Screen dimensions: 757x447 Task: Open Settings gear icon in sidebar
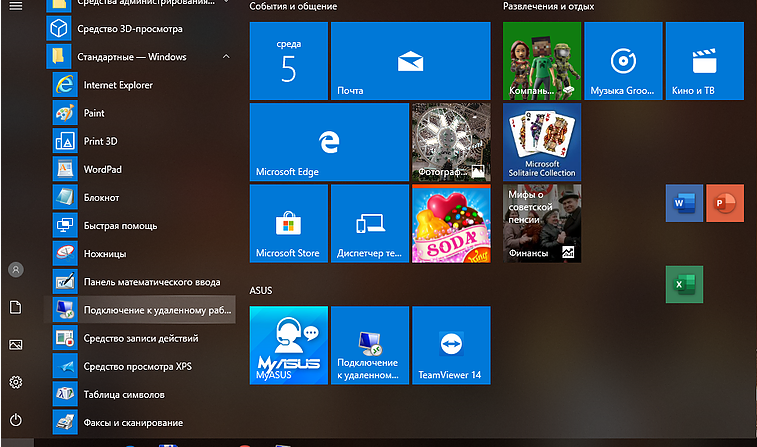pyautogui.click(x=16, y=382)
